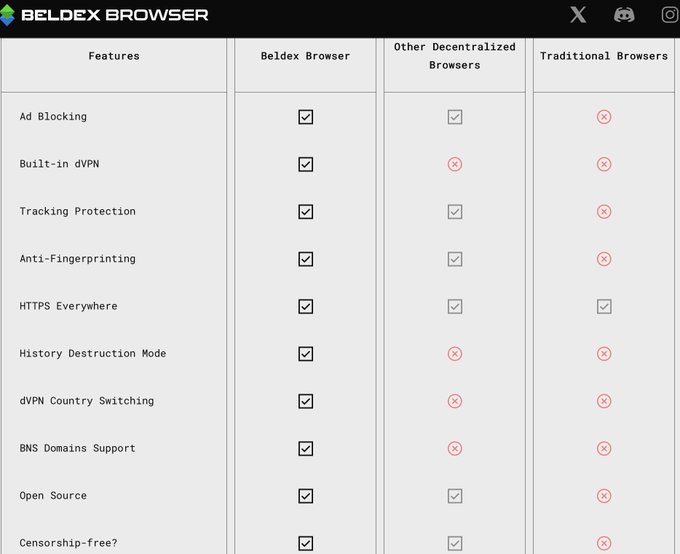The width and height of the screenshot is (680, 554).
Task: Click Other Decentralized Browsers checkmark for HTTPS Everywhere
Action: click(455, 306)
